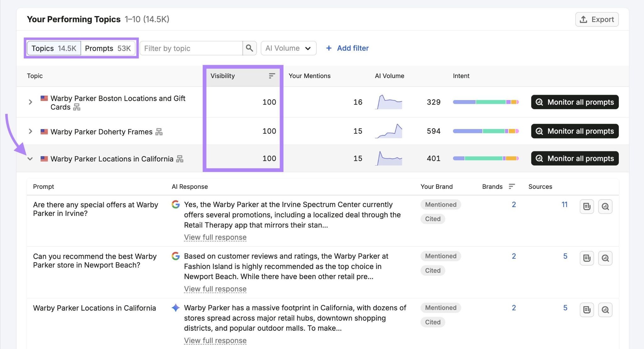
Task: Click Google icon on the Fashion Island response
Action: (176, 256)
